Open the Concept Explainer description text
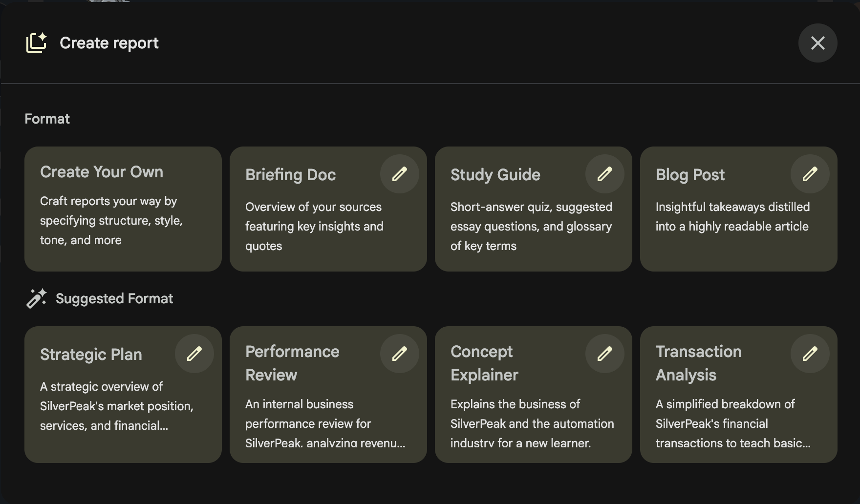 pos(532,423)
